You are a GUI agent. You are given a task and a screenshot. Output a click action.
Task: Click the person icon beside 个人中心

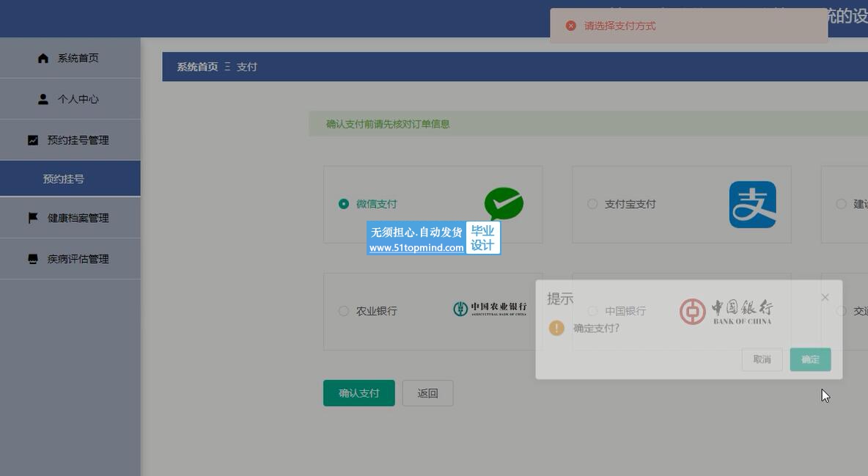point(43,99)
